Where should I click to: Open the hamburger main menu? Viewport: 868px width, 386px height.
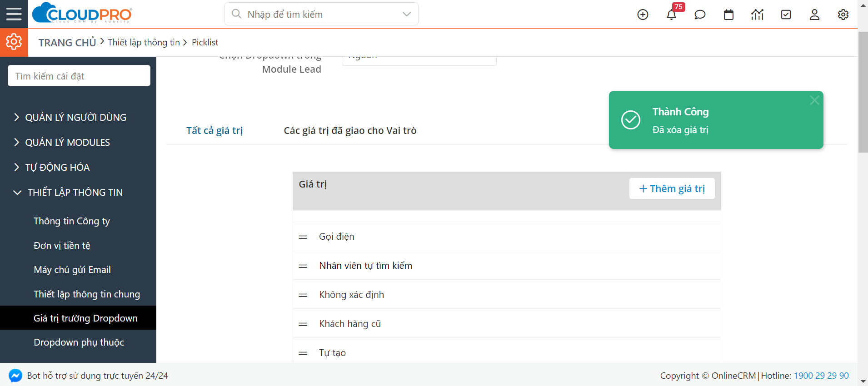tap(14, 14)
